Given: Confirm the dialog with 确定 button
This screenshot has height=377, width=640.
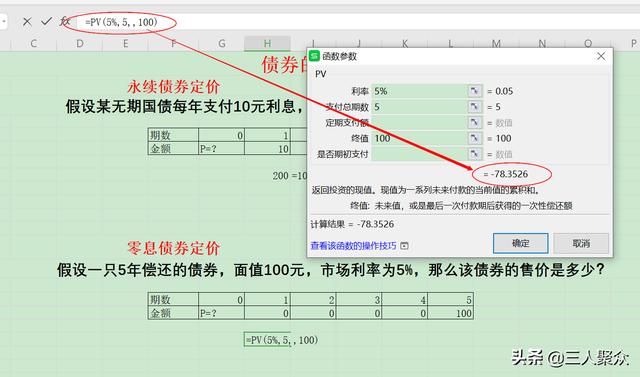Looking at the screenshot, I should pos(520,243).
